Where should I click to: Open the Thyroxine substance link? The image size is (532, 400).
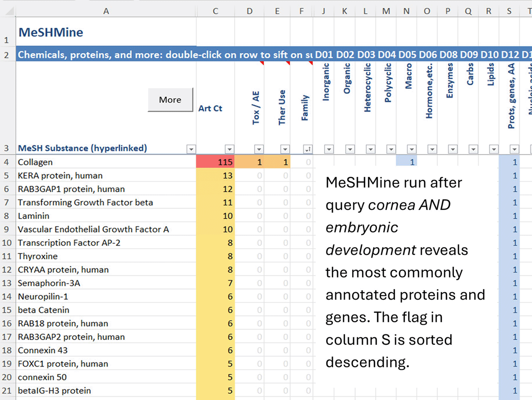coord(38,256)
